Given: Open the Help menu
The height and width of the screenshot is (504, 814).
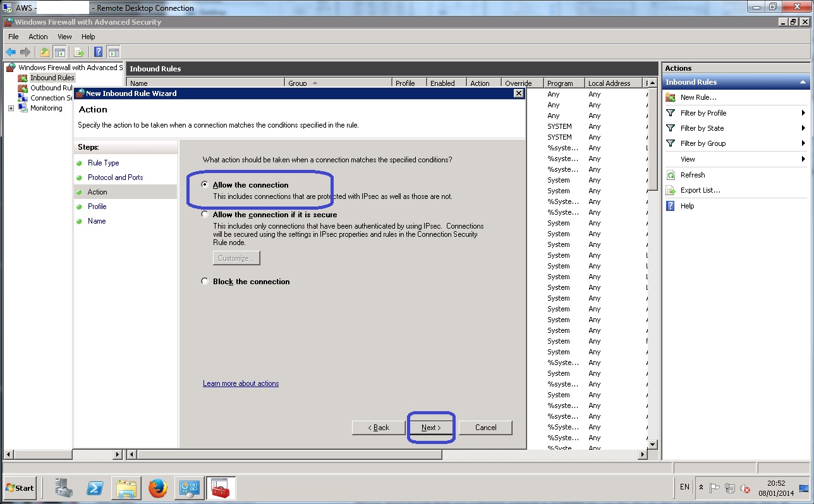Looking at the screenshot, I should (88, 37).
